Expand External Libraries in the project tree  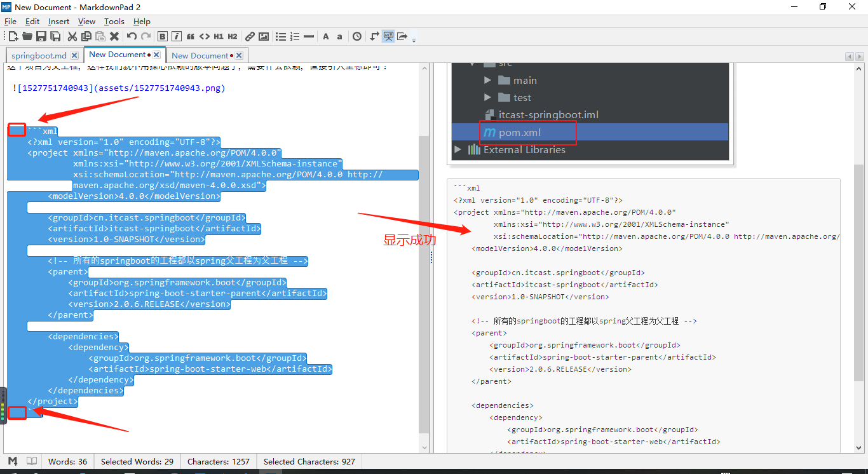pos(457,149)
